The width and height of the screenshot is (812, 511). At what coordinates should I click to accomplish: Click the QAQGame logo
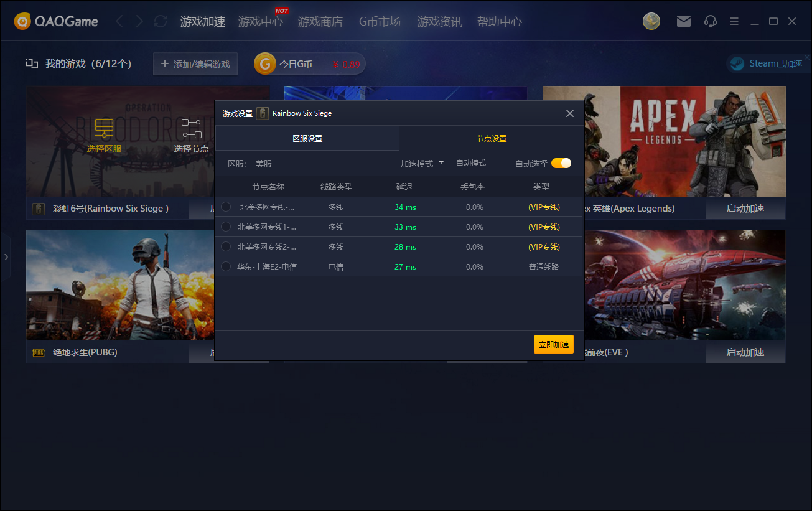click(56, 22)
